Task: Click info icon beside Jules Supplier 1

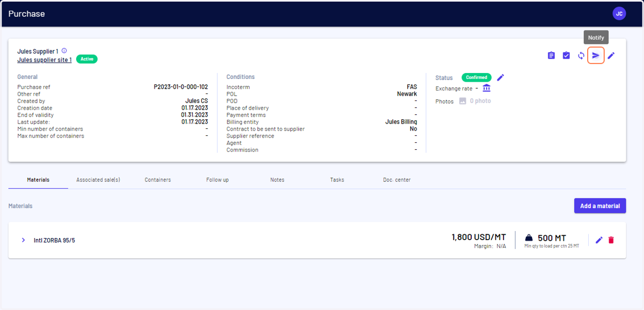Action: 64,51
